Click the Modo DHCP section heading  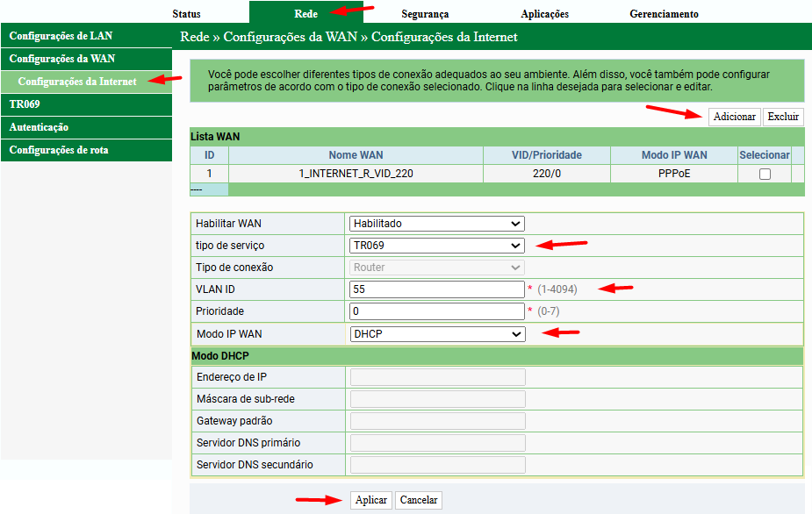220,356
